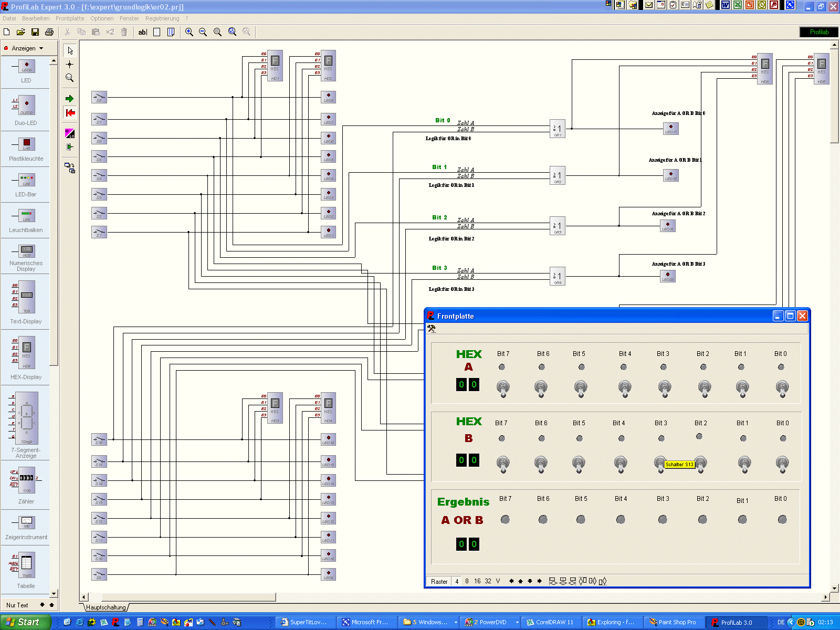This screenshot has height=630, width=840.
Task: Print the circuit using printer icon
Action: click(x=49, y=32)
